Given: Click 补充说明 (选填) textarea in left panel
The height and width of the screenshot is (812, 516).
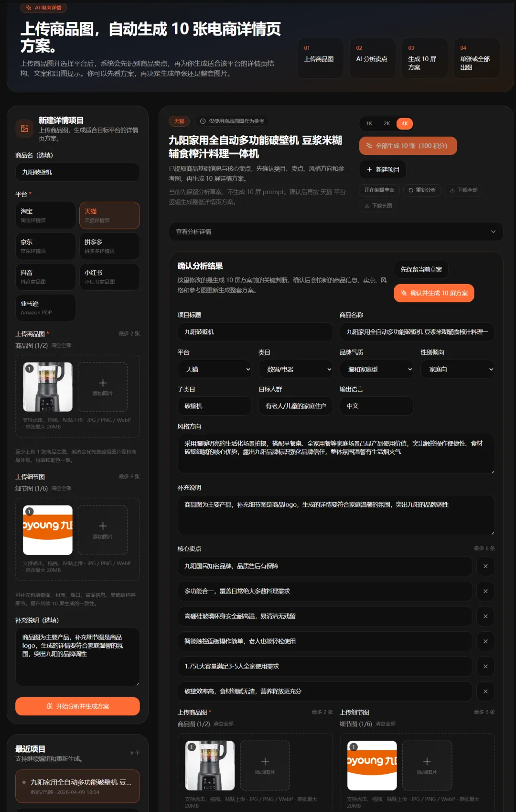Looking at the screenshot, I should pyautogui.click(x=77, y=657).
